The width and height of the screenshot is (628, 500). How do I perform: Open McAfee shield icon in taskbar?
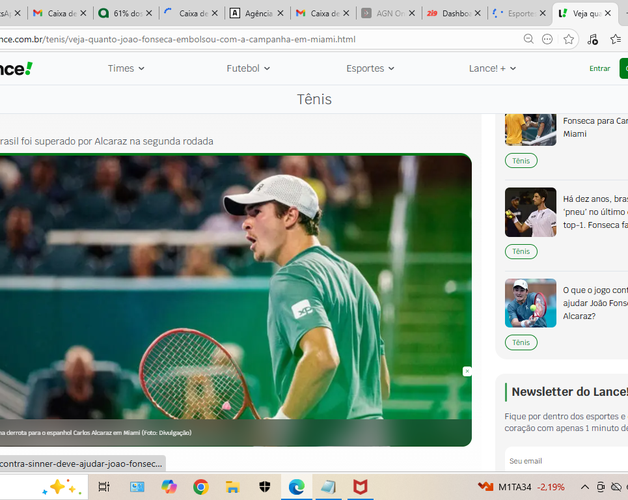pyautogui.click(x=360, y=487)
